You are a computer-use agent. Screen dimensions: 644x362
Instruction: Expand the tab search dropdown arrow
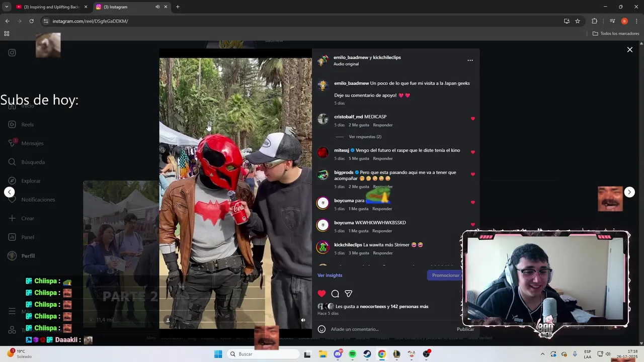pos(7,7)
